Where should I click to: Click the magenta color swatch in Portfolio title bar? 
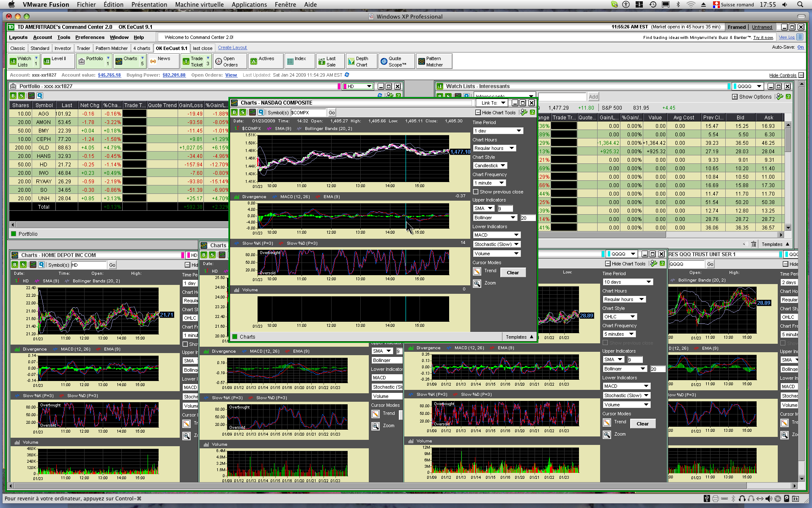point(340,86)
